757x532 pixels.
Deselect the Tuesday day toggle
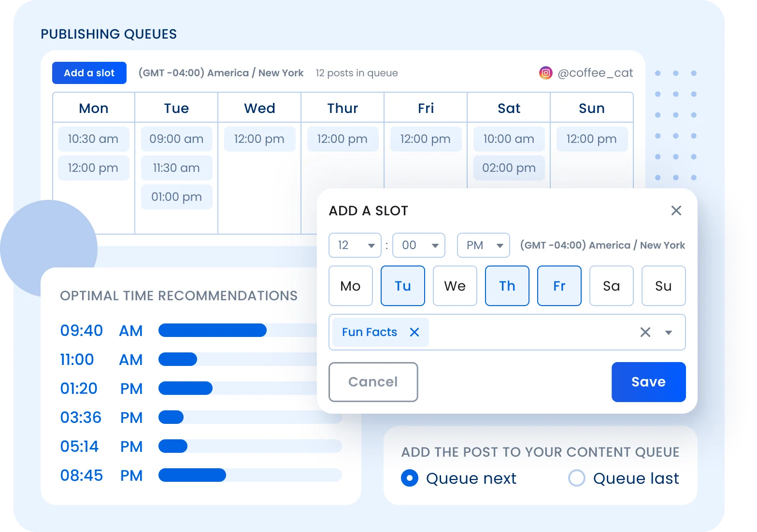(x=402, y=286)
